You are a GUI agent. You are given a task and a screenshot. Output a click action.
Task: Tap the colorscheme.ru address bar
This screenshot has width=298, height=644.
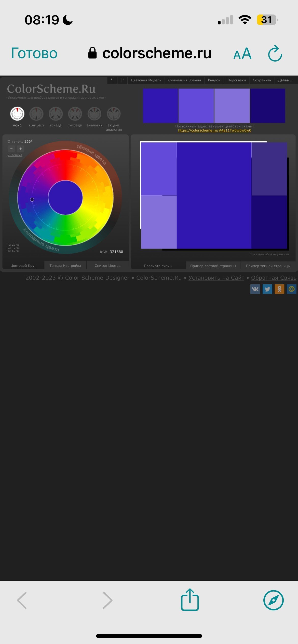[x=150, y=53]
